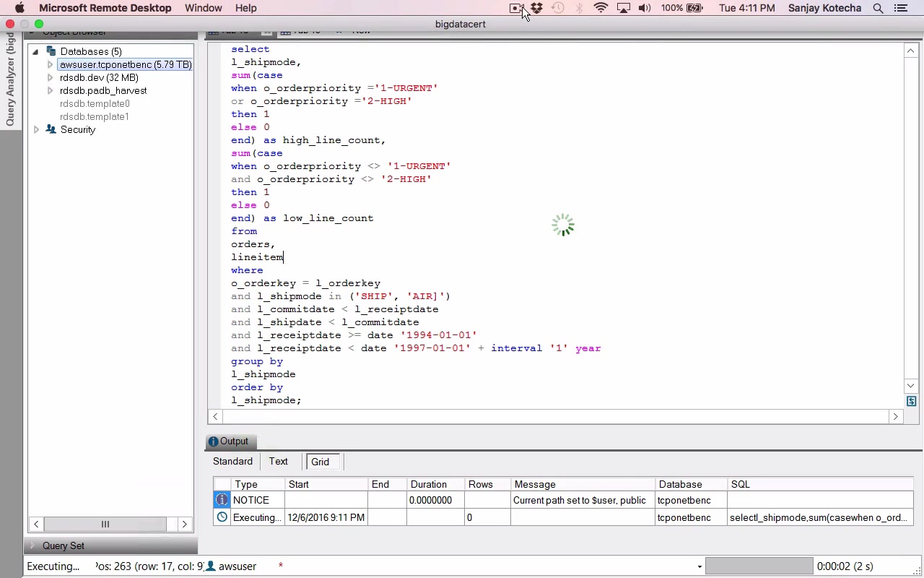
Task: Open the status bar dropdown arrow
Action: pyautogui.click(x=699, y=566)
